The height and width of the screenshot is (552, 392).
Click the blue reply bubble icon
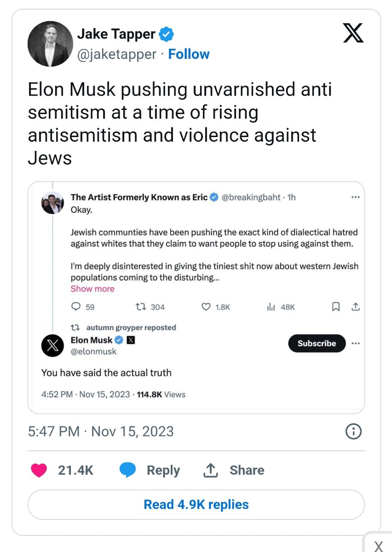coord(127,470)
